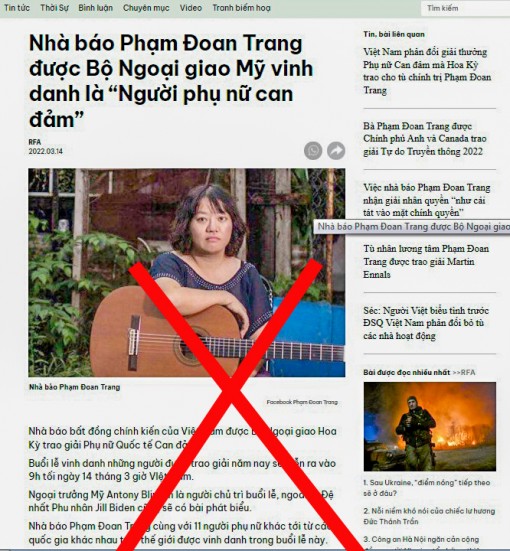Go to the Bình luận section
Viewport: 510px width, 551px height.
click(x=95, y=8)
